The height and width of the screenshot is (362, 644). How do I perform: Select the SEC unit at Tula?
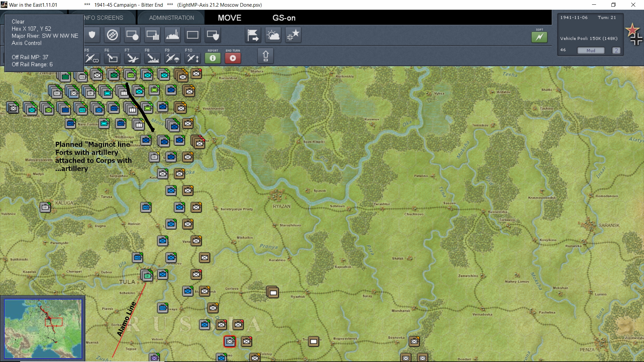[147, 276]
